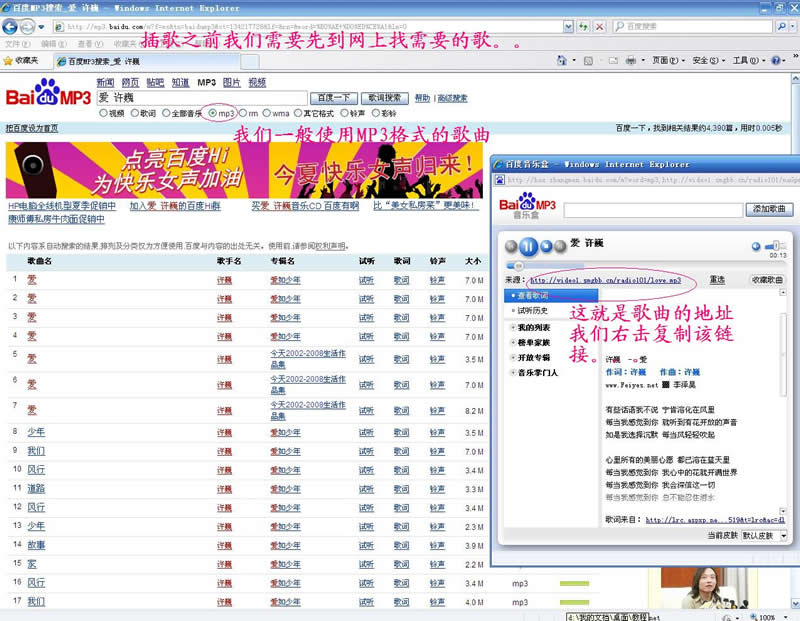
Task: Click the 百度一下 search button
Action: coord(334,98)
